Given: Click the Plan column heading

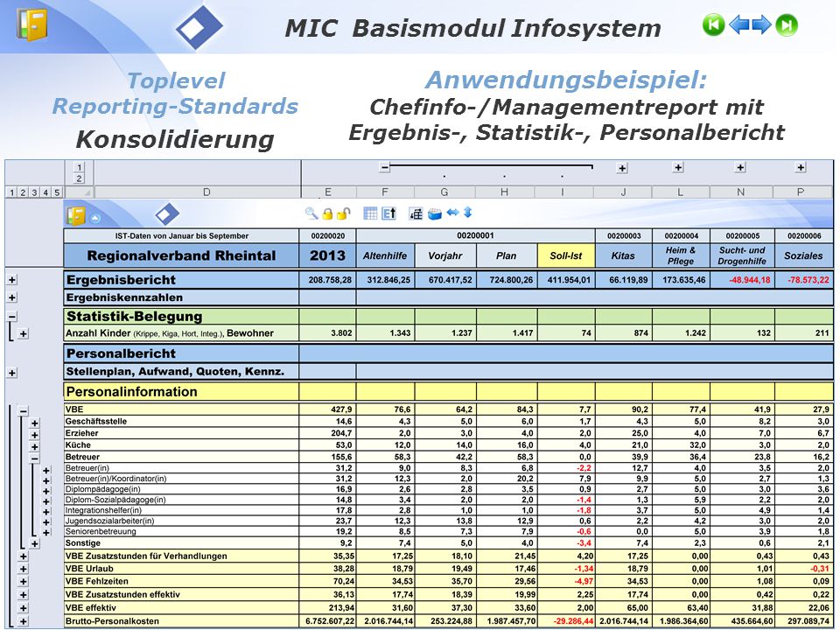Looking at the screenshot, I should [x=506, y=256].
